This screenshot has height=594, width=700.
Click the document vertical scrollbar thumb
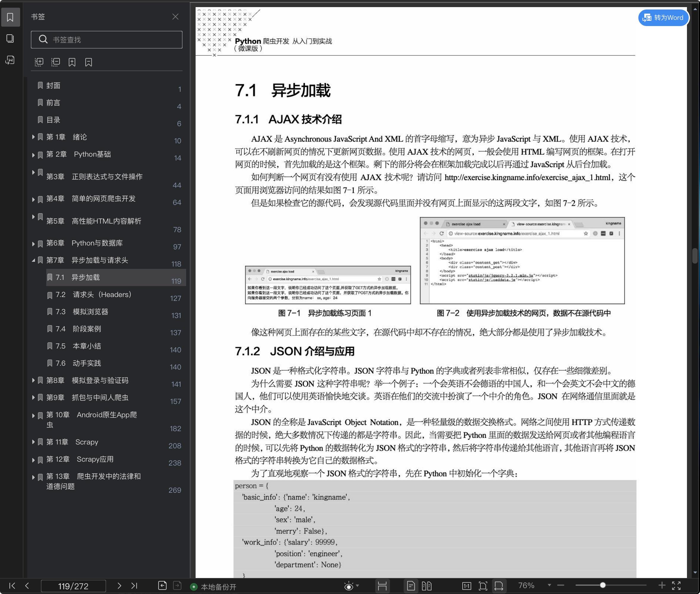(695, 256)
